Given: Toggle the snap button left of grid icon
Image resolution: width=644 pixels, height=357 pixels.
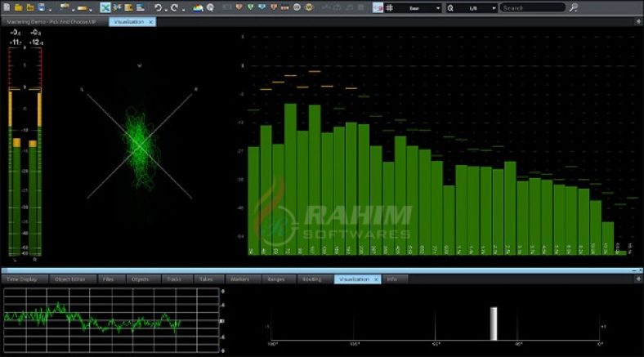Looking at the screenshot, I should pos(378,7).
